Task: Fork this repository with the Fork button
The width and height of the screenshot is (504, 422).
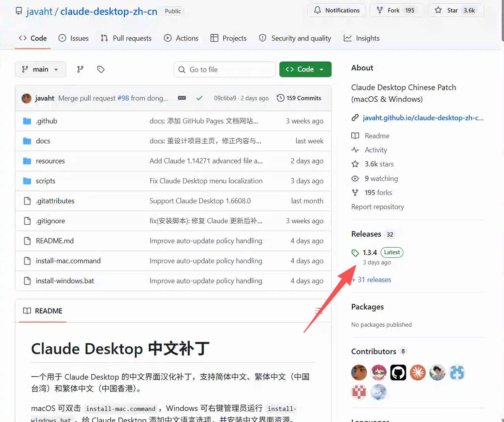Action: click(396, 10)
